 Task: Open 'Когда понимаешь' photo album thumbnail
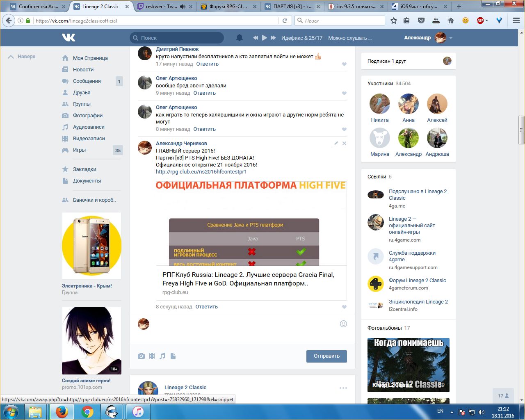pos(409,365)
